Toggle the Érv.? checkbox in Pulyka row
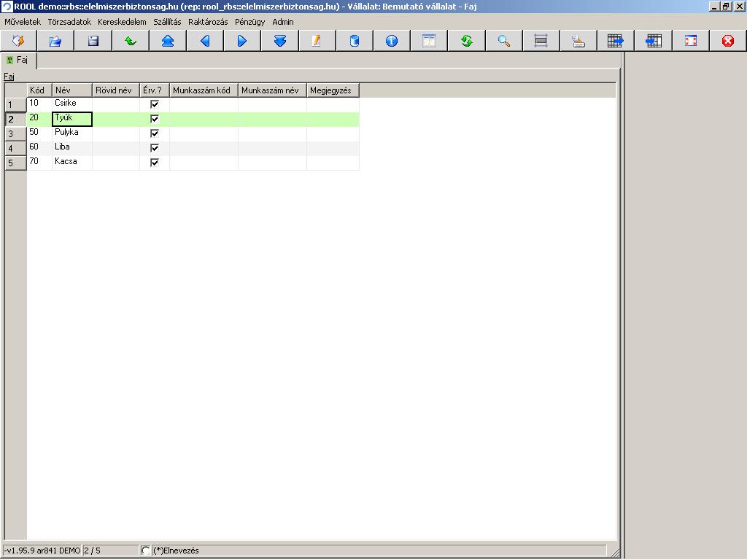This screenshot has width=747, height=560. pos(155,133)
